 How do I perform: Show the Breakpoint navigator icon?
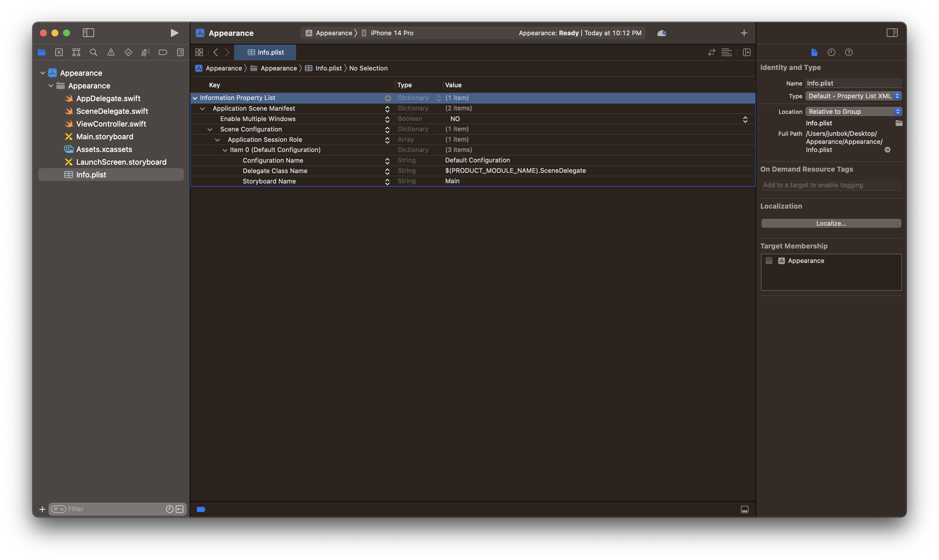(163, 53)
